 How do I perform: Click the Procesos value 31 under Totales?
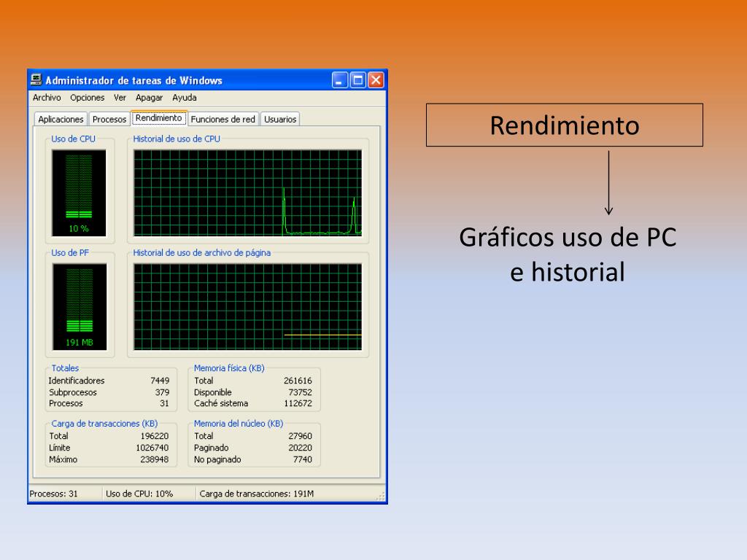click(x=164, y=403)
